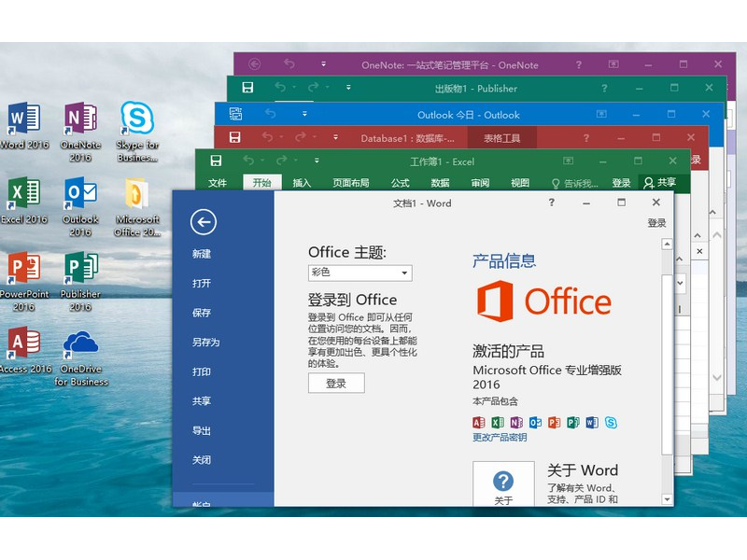
Task: Click the send/receive icon in the Outlook title bar
Action: tap(236, 114)
